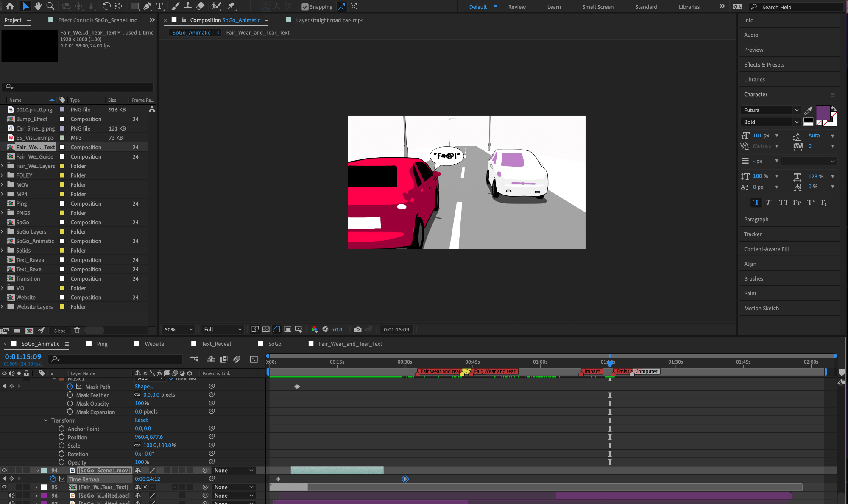The height and width of the screenshot is (504, 848).
Task: Hide layer 95 Fair_W...Tear_Text with eye icon
Action: click(4, 487)
